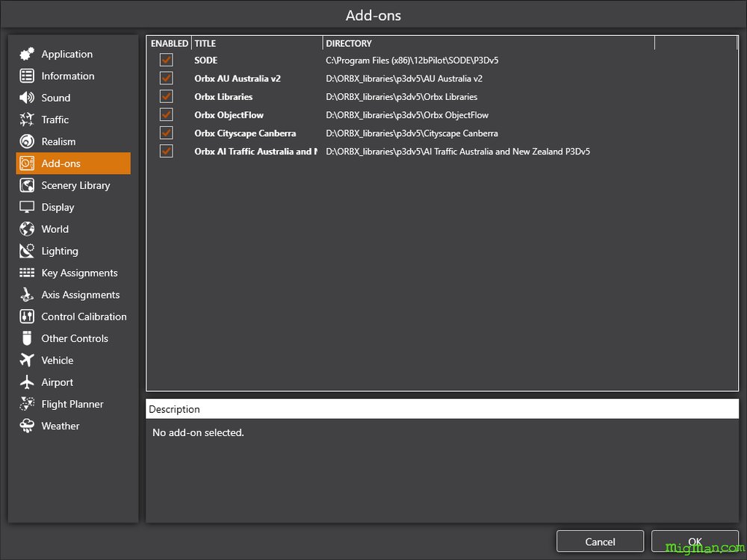Viewport: 747px width, 560px height.
Task: Open Display settings
Action: pyautogui.click(x=73, y=207)
